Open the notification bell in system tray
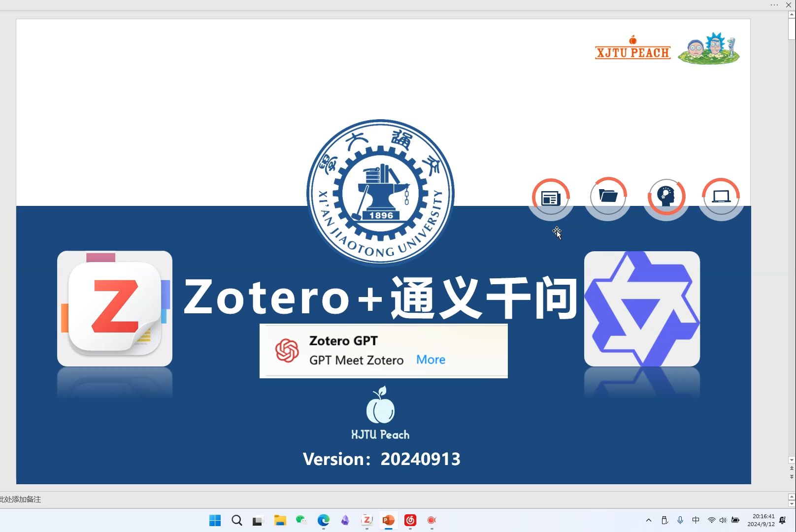 coord(783,520)
